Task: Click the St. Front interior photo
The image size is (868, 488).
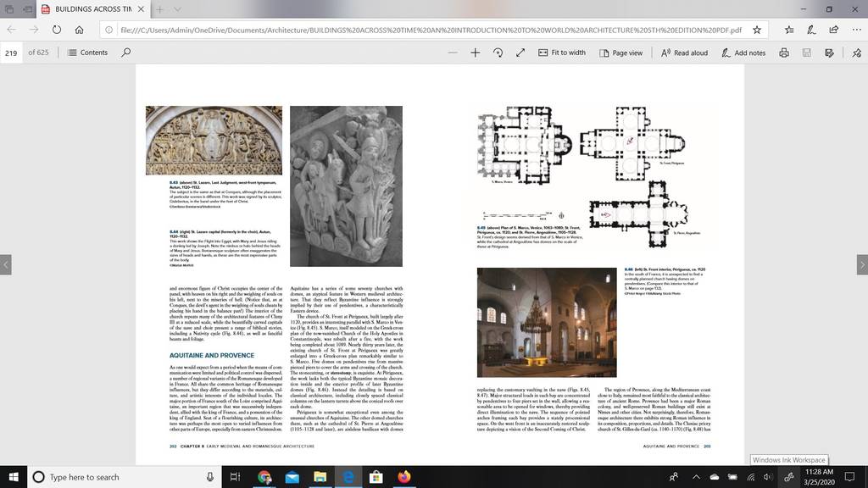Action: click(x=547, y=323)
